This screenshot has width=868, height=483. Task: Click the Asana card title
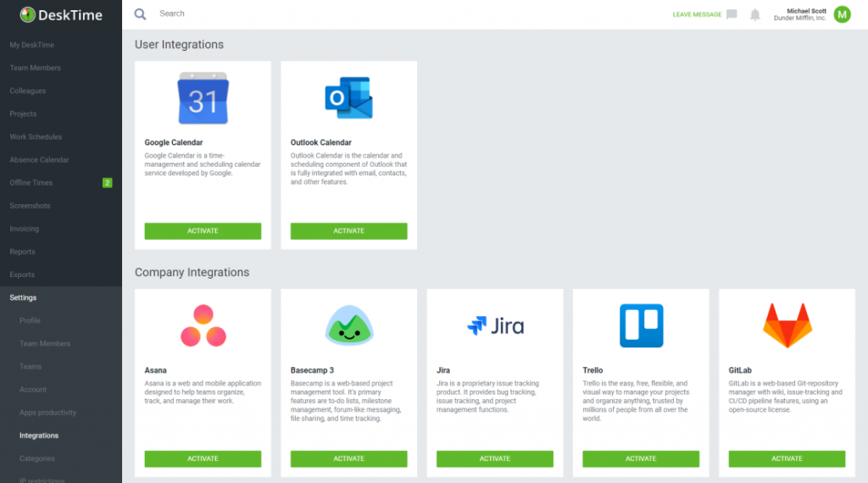156,370
